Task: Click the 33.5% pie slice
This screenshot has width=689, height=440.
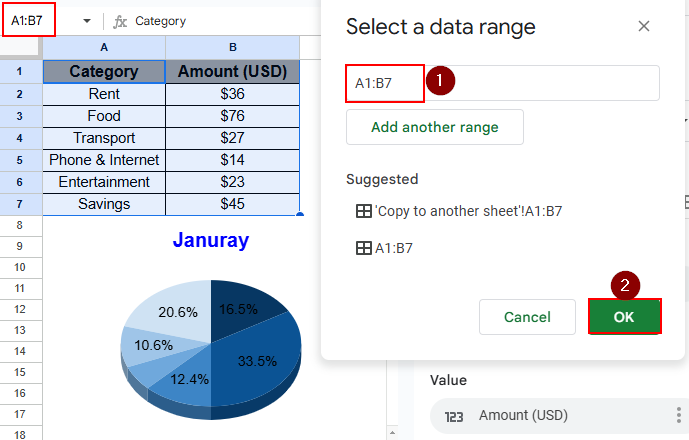Action: pyautogui.click(x=257, y=360)
